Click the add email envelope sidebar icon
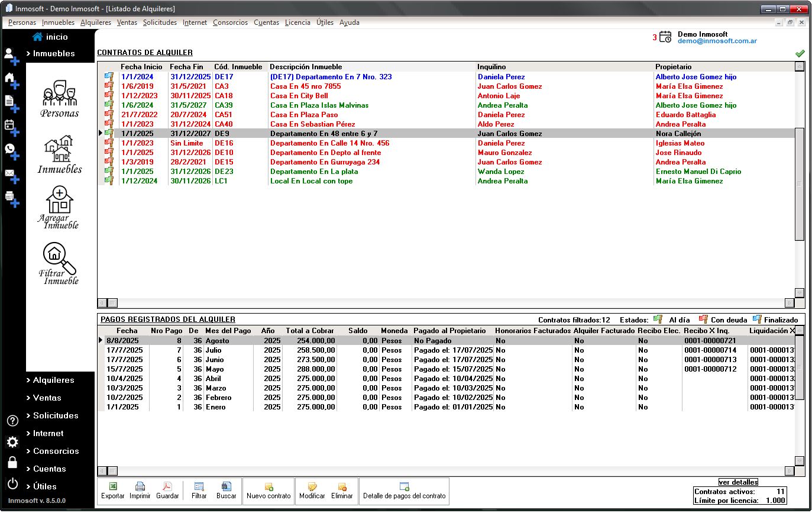This screenshot has height=513, width=812. click(12, 175)
